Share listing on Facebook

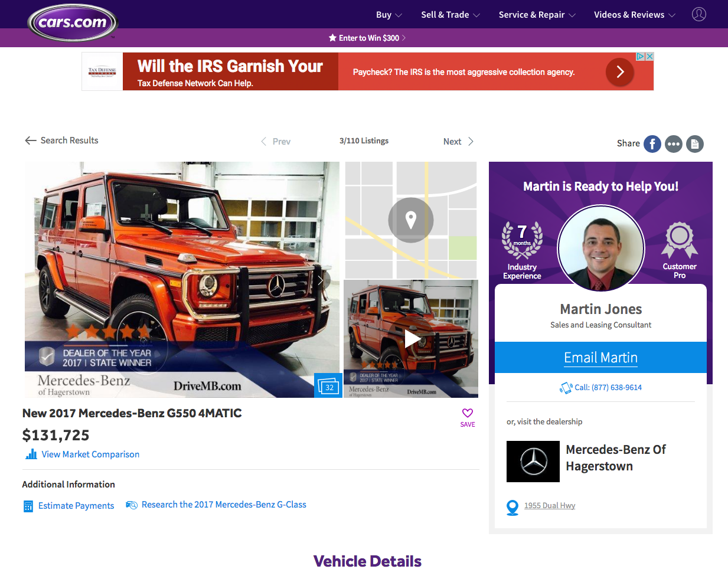pos(652,144)
